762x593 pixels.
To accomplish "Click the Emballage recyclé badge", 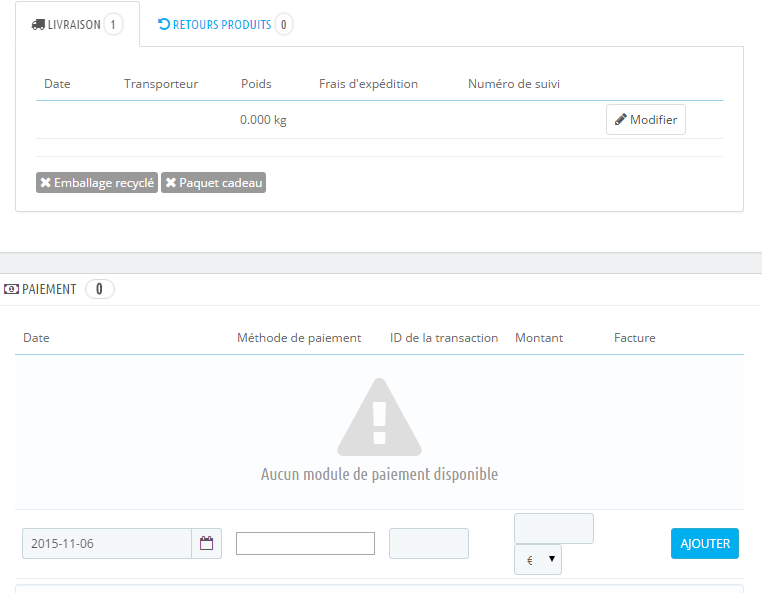I will (x=97, y=183).
